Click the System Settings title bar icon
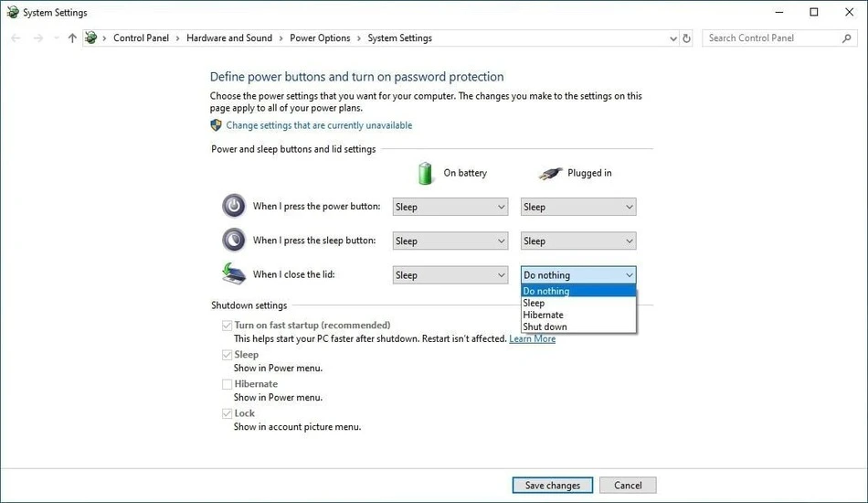 coord(12,12)
